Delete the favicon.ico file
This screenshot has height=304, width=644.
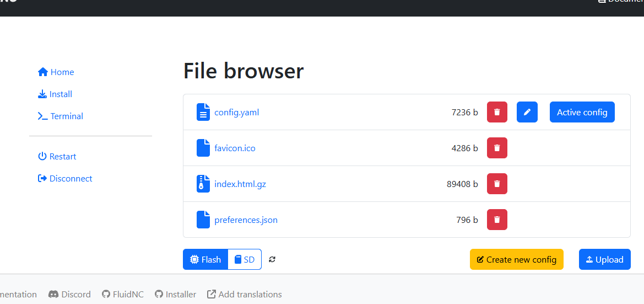497,148
